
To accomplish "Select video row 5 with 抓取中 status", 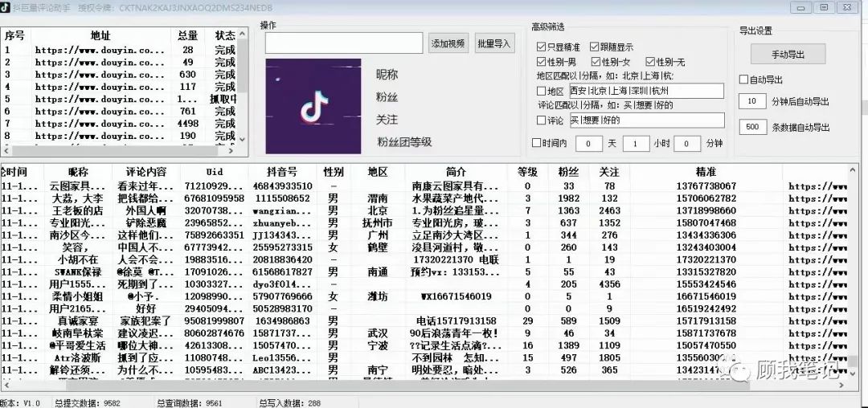I will point(119,100).
